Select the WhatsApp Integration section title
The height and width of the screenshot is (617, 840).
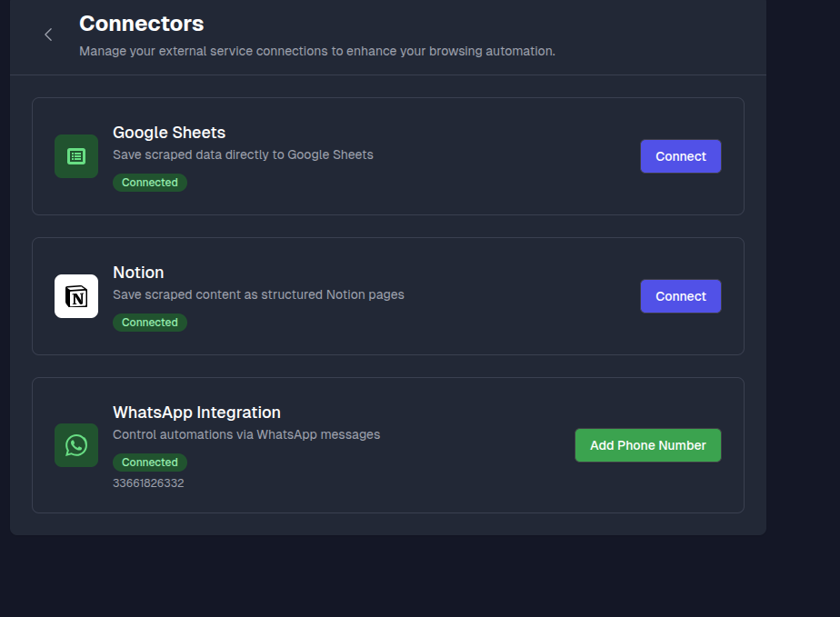[196, 412]
